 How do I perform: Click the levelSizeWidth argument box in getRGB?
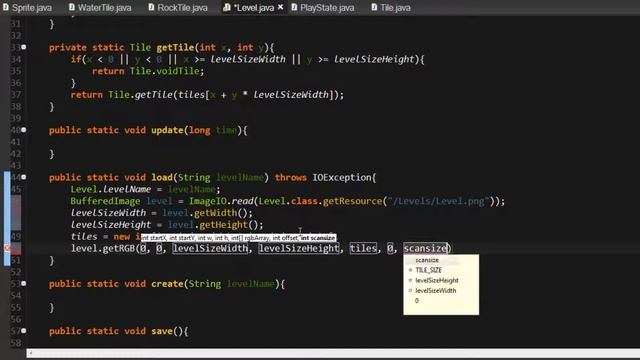210,248
